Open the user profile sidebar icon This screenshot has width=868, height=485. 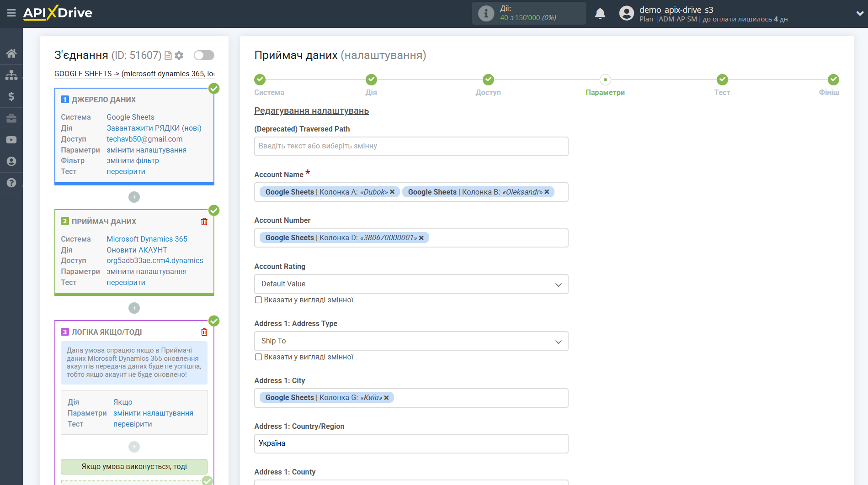11,161
